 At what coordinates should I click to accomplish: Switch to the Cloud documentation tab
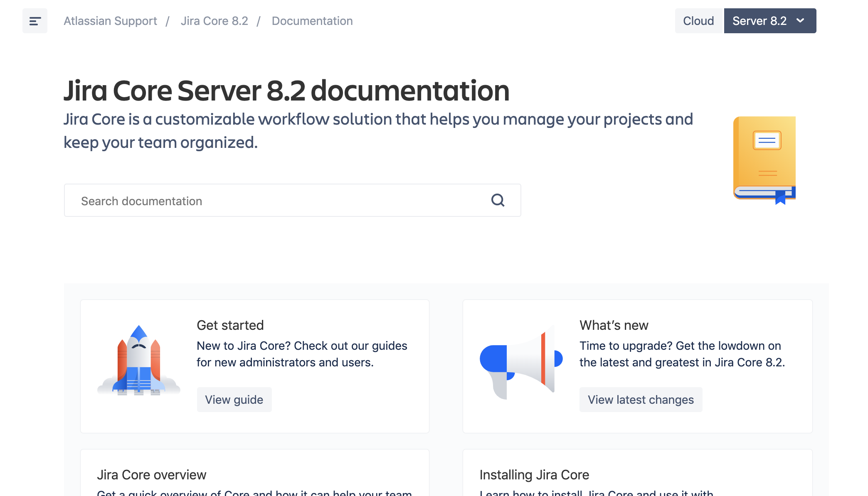coord(698,21)
